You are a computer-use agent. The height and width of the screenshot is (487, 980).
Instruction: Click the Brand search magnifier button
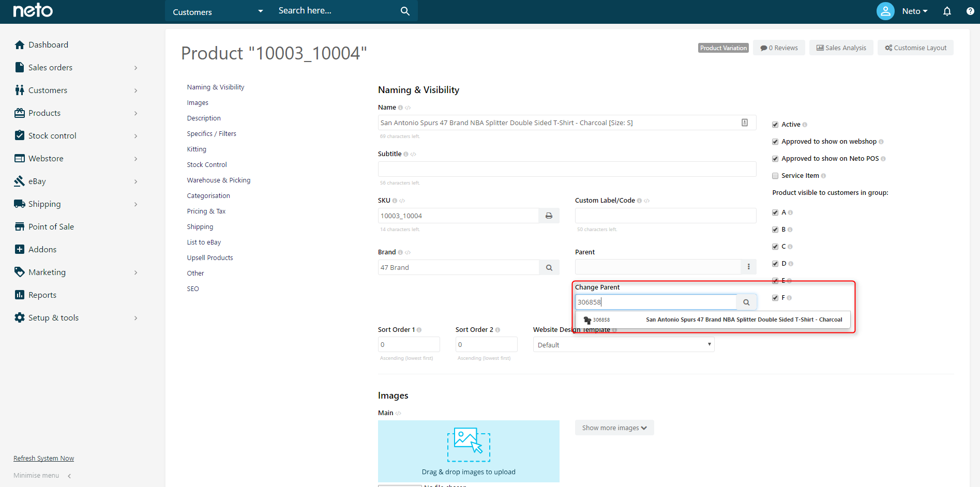549,267
